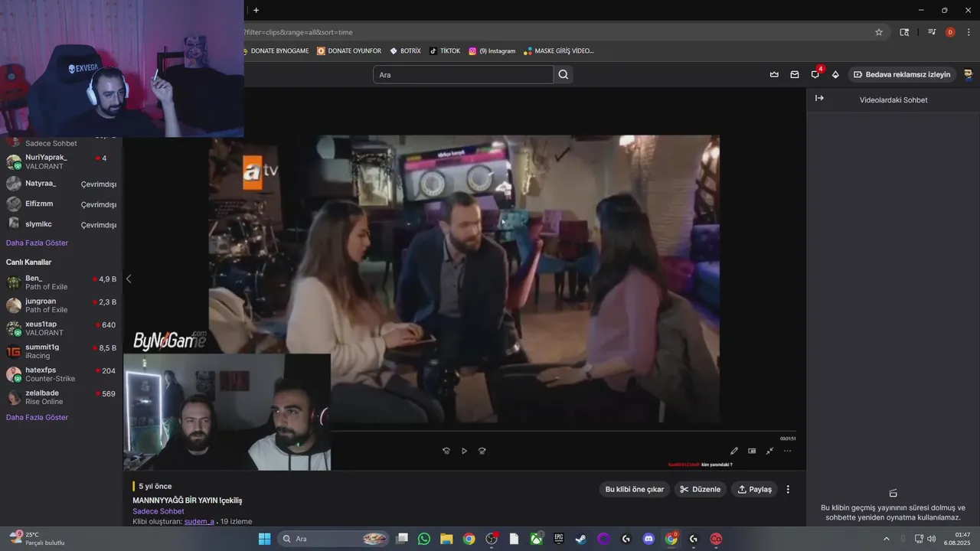Screen dimensions: 980x551
Task: Open WhatsApp from the taskbar
Action: (424, 539)
